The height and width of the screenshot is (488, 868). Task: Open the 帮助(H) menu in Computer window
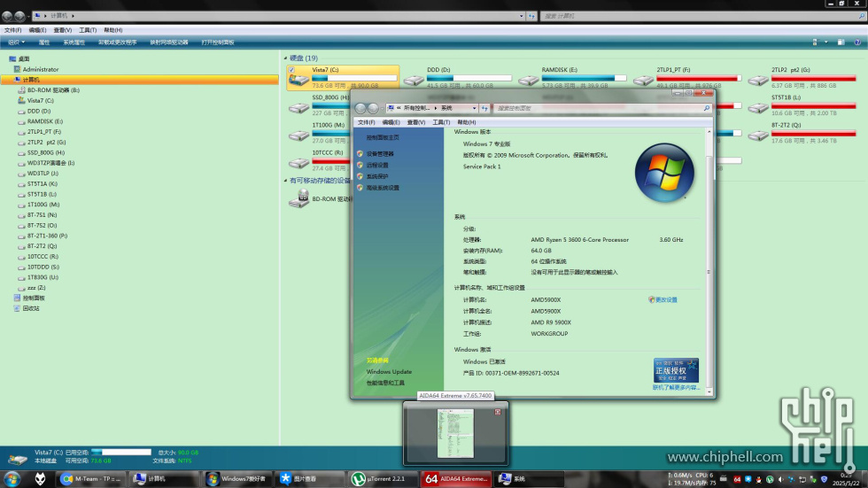[x=113, y=30]
